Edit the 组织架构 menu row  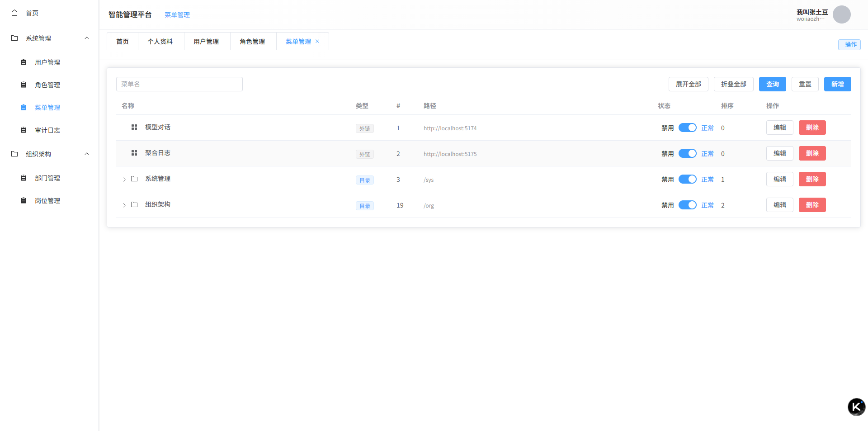(780, 205)
